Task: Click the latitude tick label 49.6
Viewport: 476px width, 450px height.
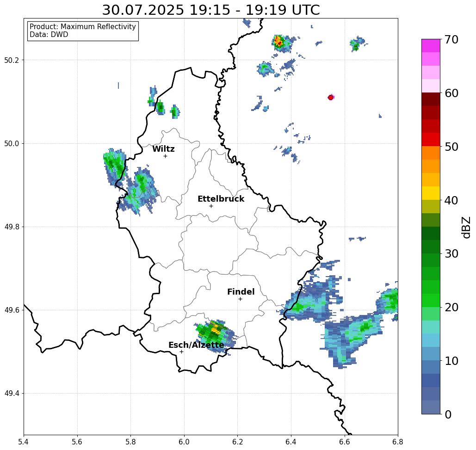Action: 12,310
